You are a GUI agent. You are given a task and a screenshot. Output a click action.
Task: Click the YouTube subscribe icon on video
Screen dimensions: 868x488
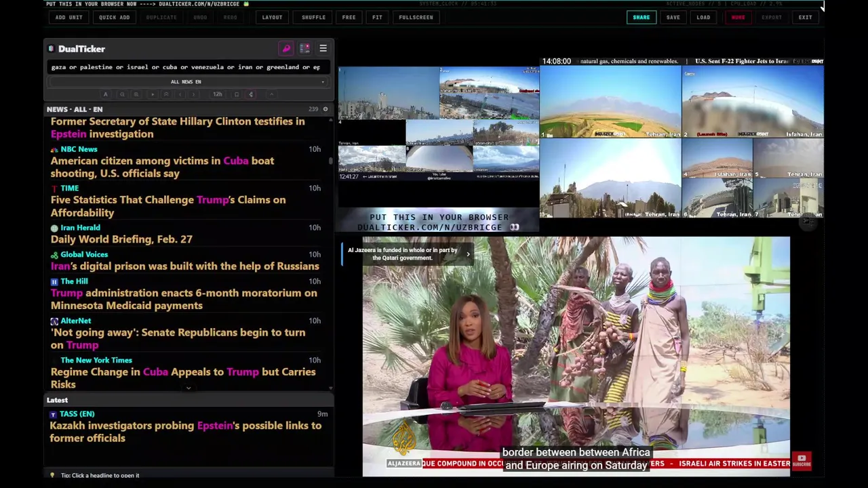coord(802,461)
